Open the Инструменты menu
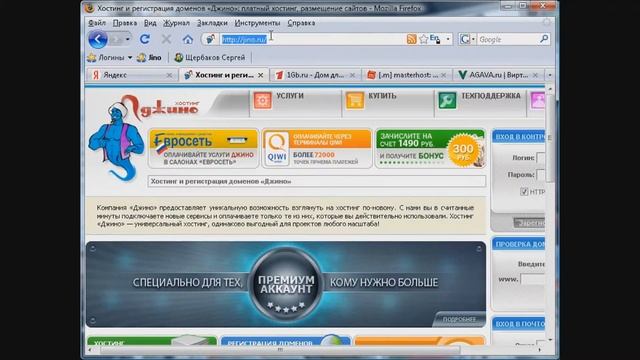 258,23
